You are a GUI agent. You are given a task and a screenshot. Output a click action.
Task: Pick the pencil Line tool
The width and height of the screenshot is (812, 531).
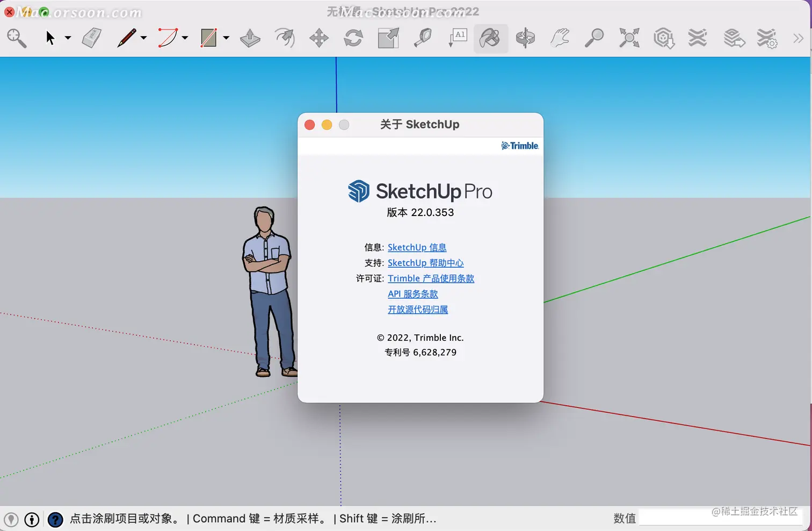click(127, 38)
